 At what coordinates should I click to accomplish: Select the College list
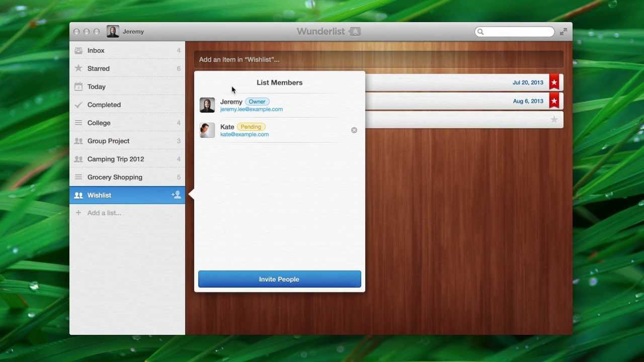coord(127,123)
